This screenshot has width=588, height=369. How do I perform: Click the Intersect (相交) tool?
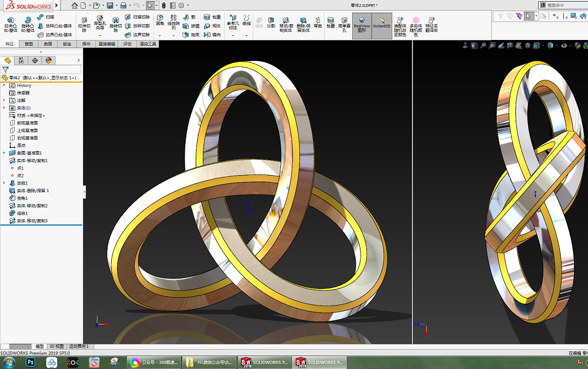pyautogui.click(x=212, y=26)
